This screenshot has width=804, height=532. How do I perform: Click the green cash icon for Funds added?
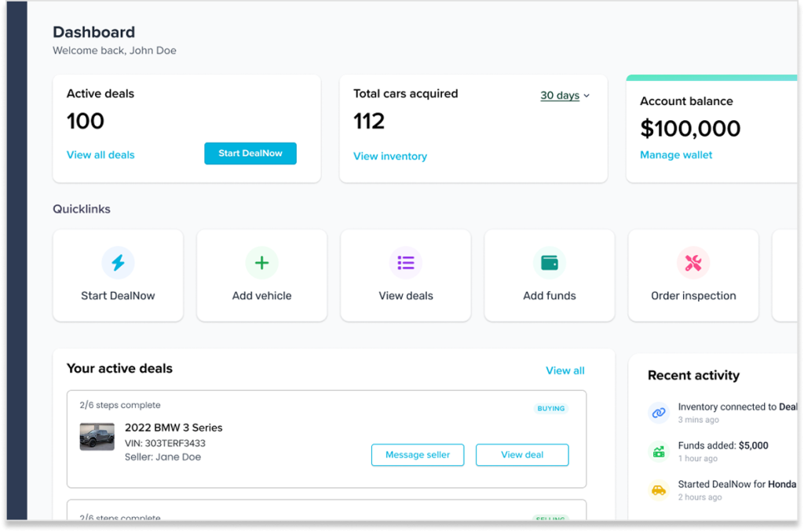(658, 451)
